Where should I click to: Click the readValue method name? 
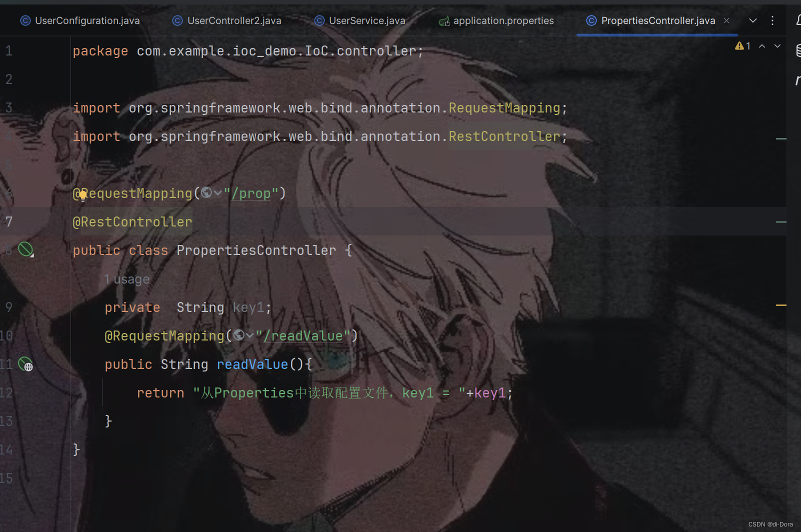click(x=252, y=364)
